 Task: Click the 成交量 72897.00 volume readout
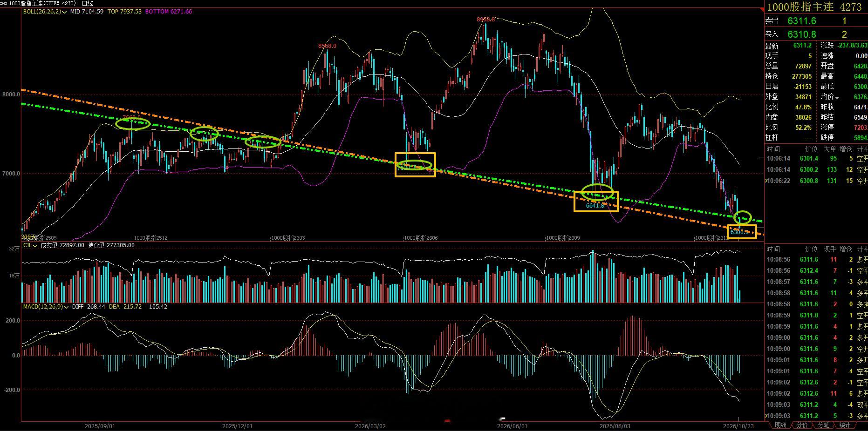coord(62,245)
